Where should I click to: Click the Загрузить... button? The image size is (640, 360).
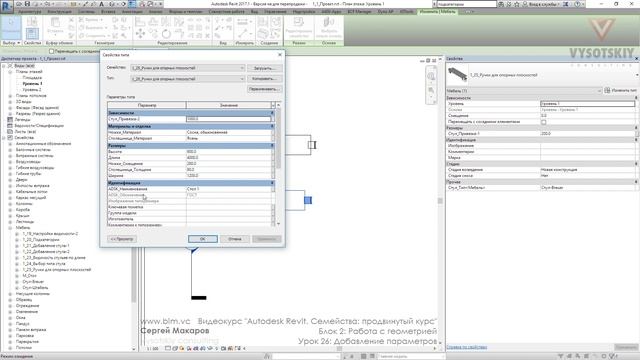coord(264,68)
